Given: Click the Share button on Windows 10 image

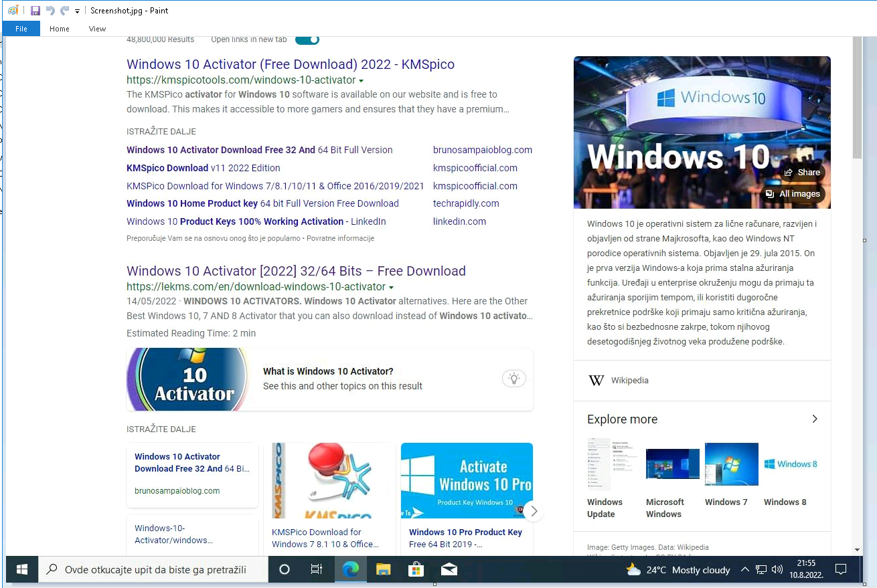Looking at the screenshot, I should (802, 173).
